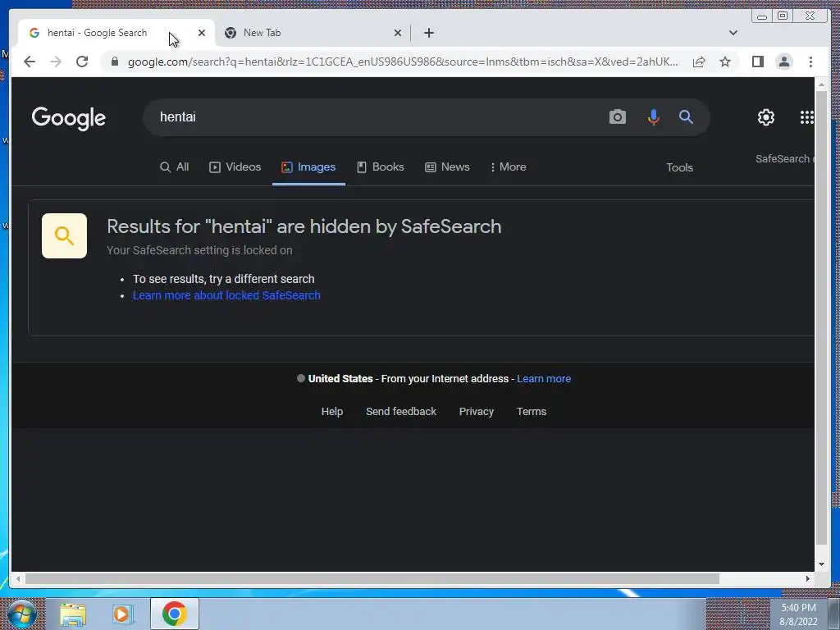840x630 pixels.
Task: Open the Terms link
Action: tap(532, 412)
